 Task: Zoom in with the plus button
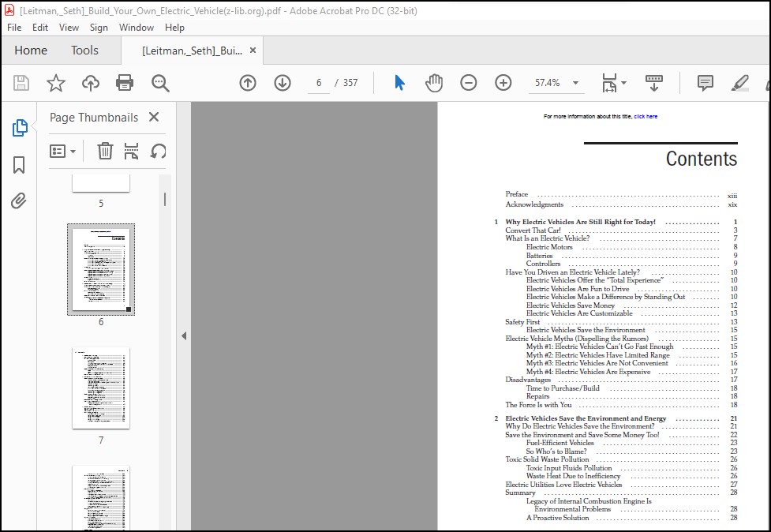coord(503,83)
